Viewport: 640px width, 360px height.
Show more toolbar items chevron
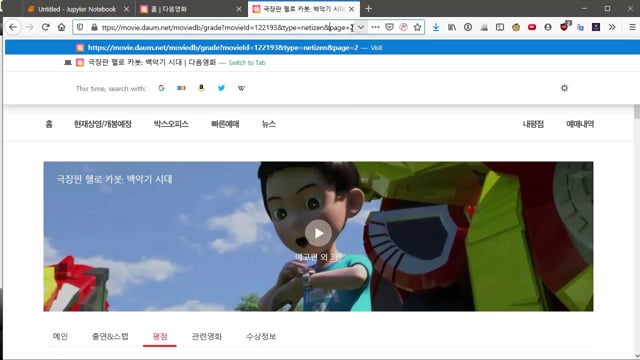point(611,27)
